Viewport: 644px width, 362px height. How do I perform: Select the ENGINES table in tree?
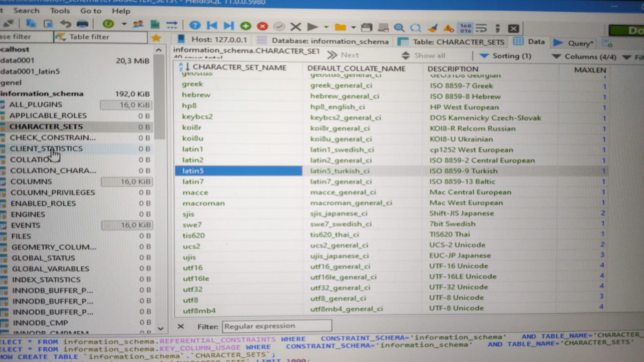click(x=28, y=214)
